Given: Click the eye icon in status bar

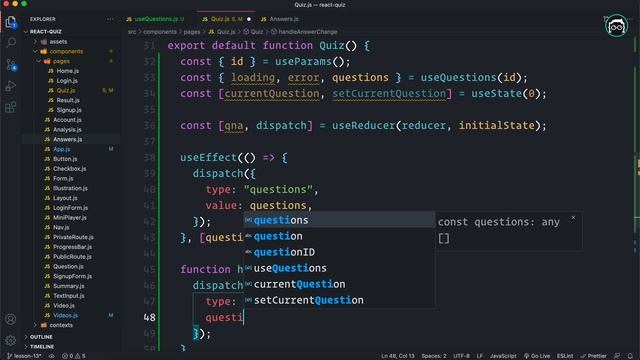Looking at the screenshot, I should click(x=52, y=356).
